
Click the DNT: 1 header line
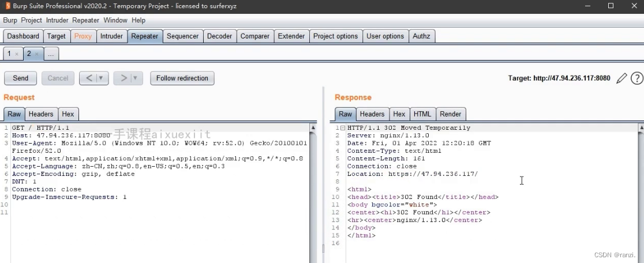24,181
